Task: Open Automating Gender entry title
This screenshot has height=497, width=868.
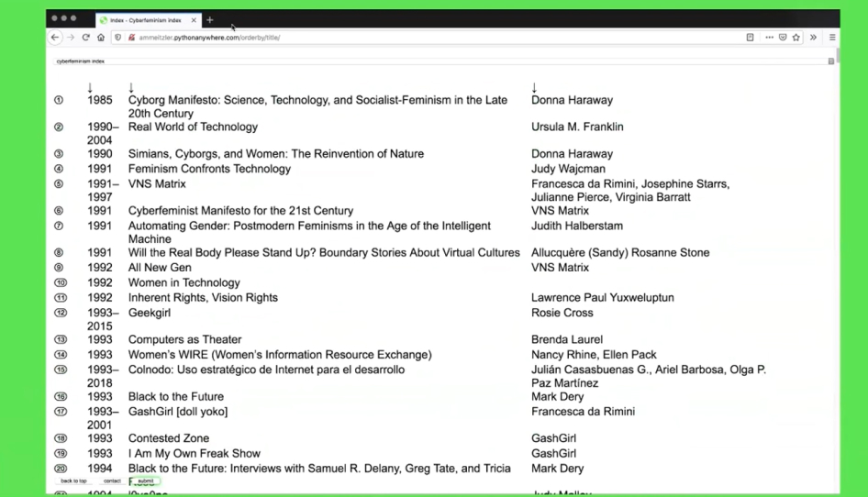Action: pyautogui.click(x=309, y=232)
